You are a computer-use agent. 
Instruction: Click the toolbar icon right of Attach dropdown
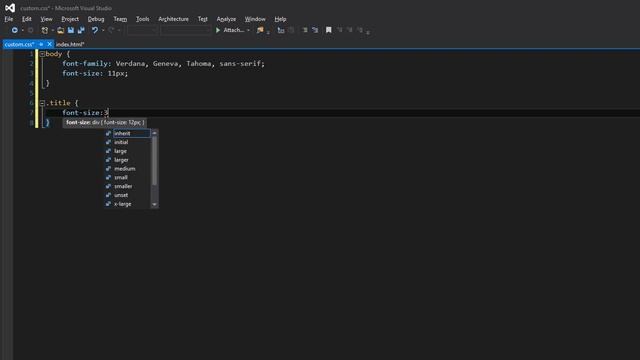[x=260, y=30]
